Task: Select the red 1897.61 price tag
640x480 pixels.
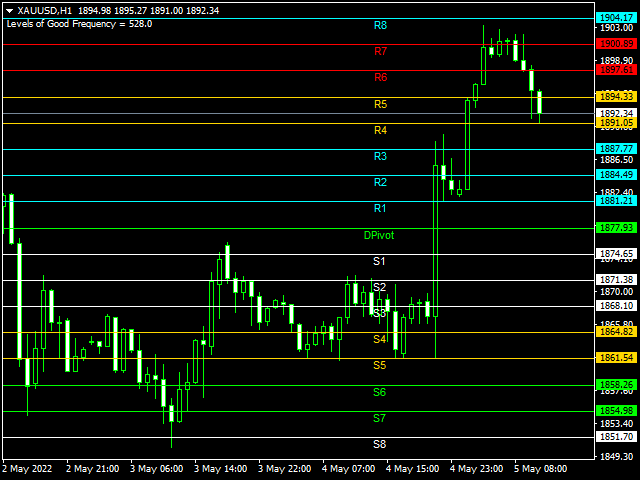Action: pos(616,70)
